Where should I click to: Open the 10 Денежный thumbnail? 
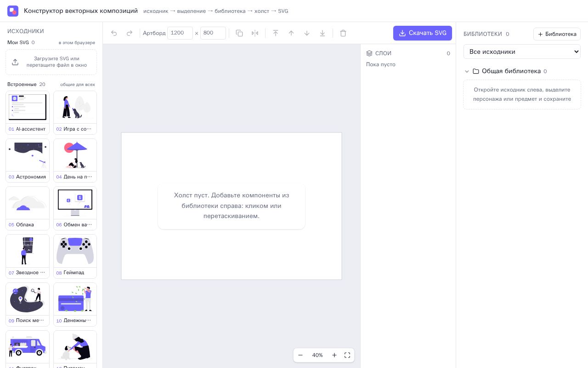(x=75, y=304)
